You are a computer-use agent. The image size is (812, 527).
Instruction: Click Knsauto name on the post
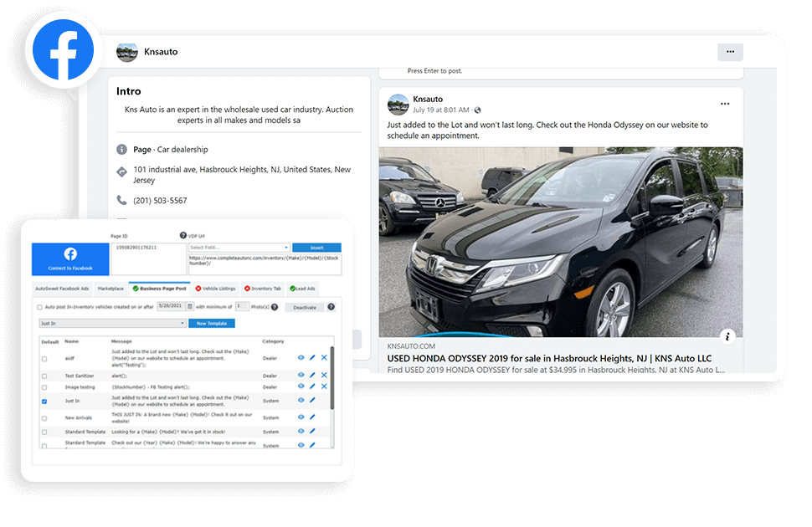[428, 99]
